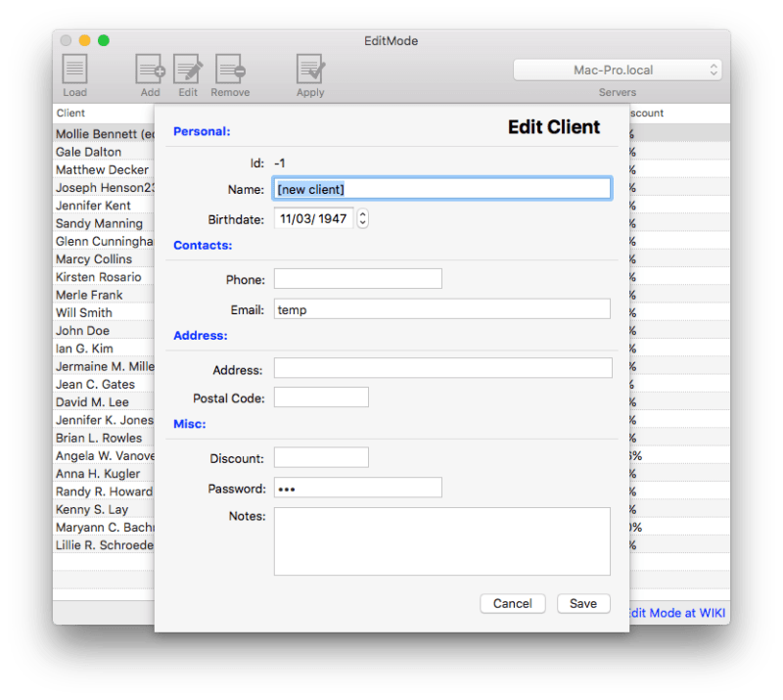Cancel the Edit Client dialog
783x700 pixels.
(513, 603)
